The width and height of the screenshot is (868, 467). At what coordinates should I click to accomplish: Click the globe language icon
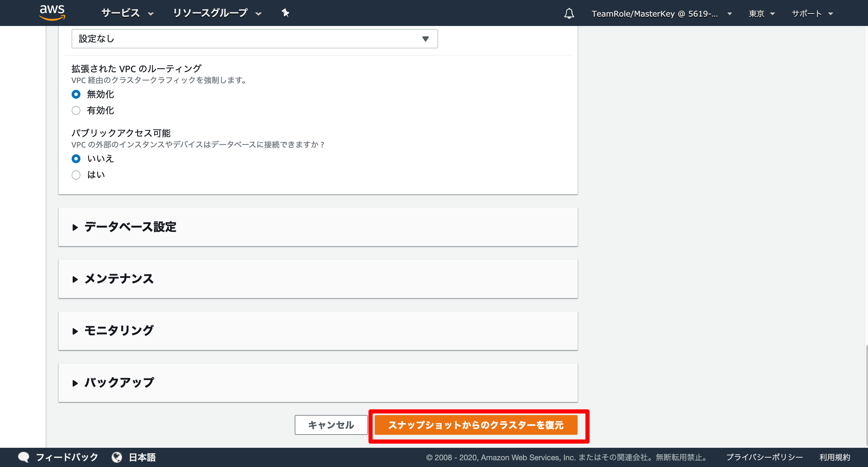117,457
